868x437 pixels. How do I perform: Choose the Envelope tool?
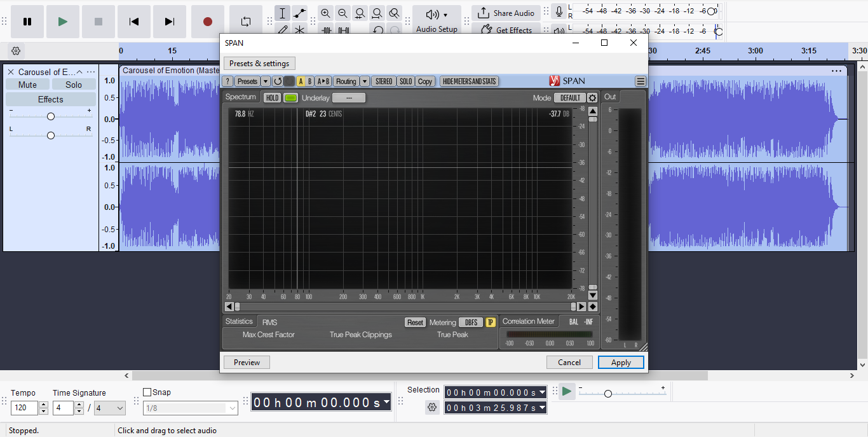click(x=300, y=13)
